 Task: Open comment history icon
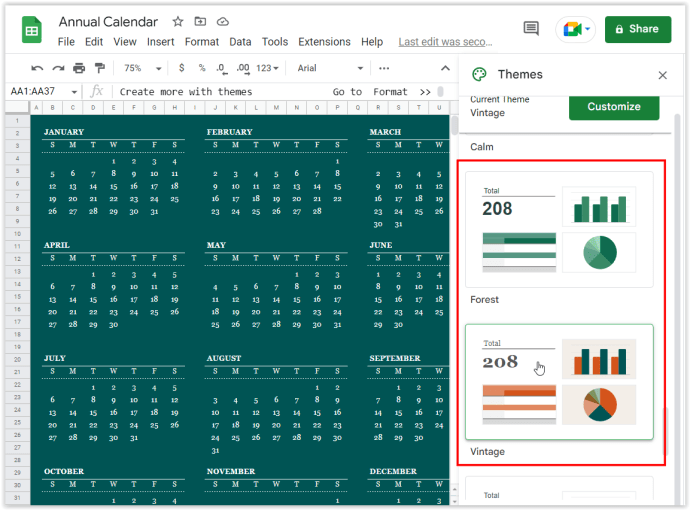531,29
